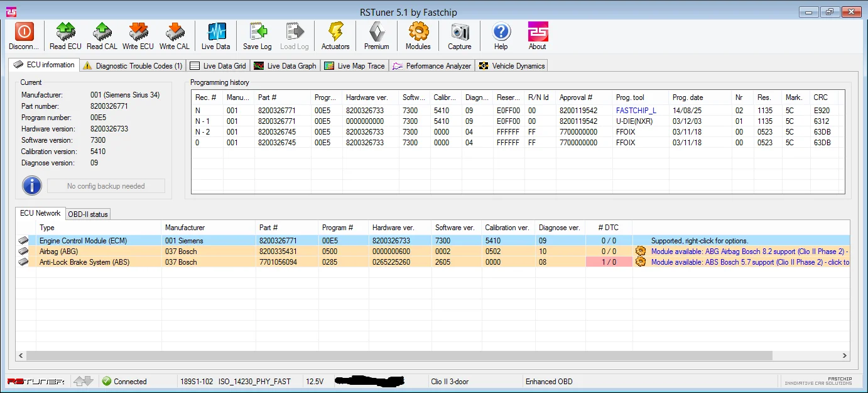Click the scrollbar left arrow

point(21,356)
